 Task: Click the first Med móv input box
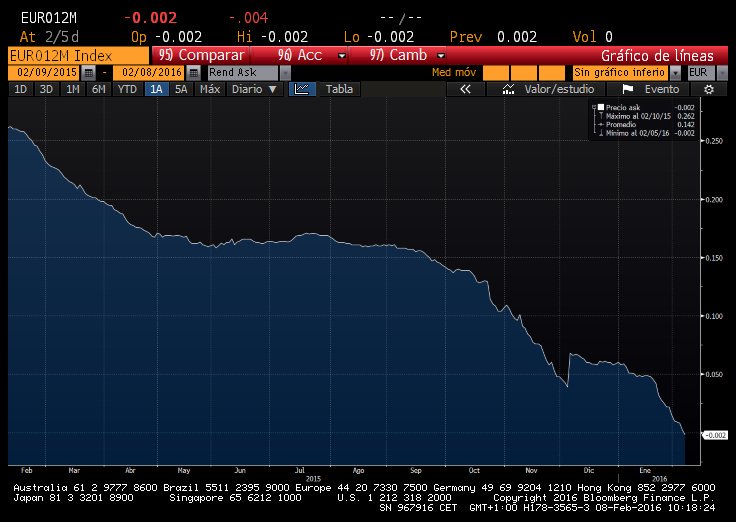[x=496, y=73]
